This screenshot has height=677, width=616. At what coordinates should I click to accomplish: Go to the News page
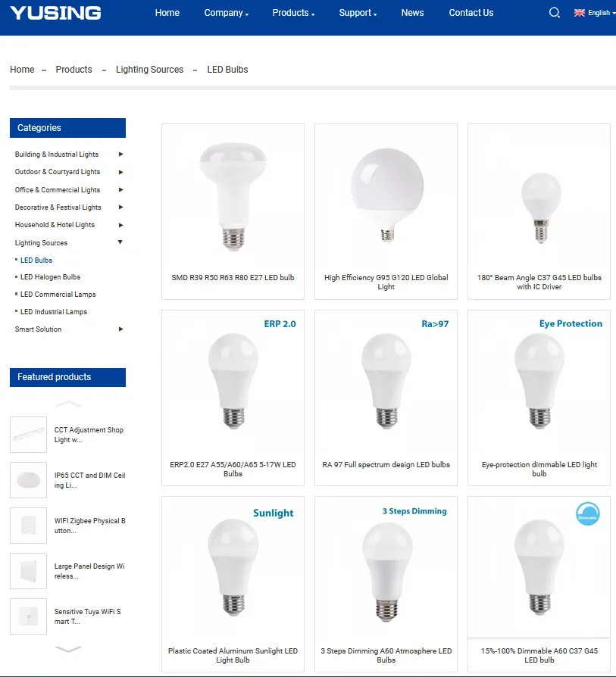pos(412,13)
